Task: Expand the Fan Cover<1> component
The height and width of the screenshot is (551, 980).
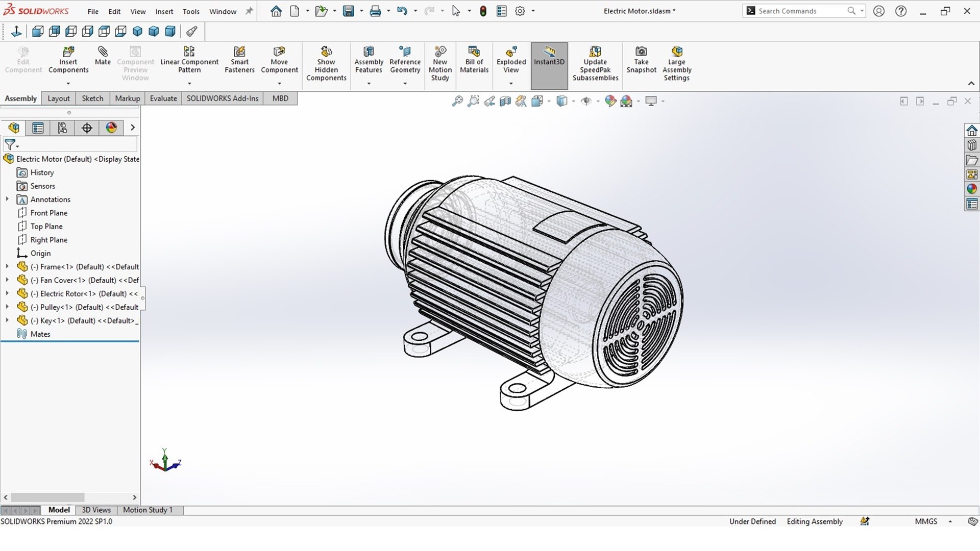Action: click(x=7, y=280)
